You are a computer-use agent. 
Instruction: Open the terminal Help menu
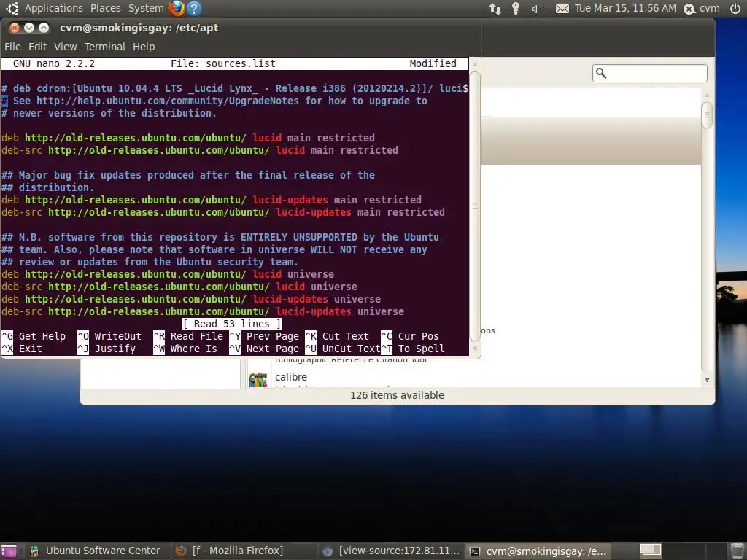(x=144, y=47)
